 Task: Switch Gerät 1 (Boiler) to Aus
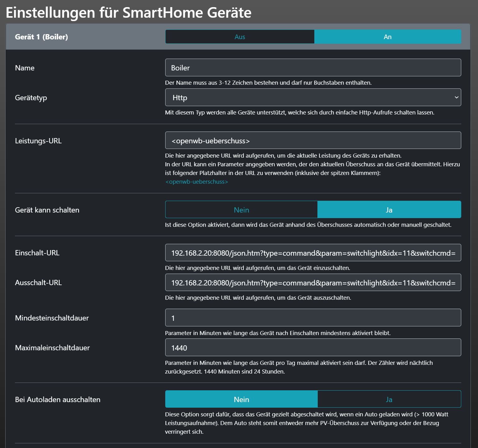(239, 37)
